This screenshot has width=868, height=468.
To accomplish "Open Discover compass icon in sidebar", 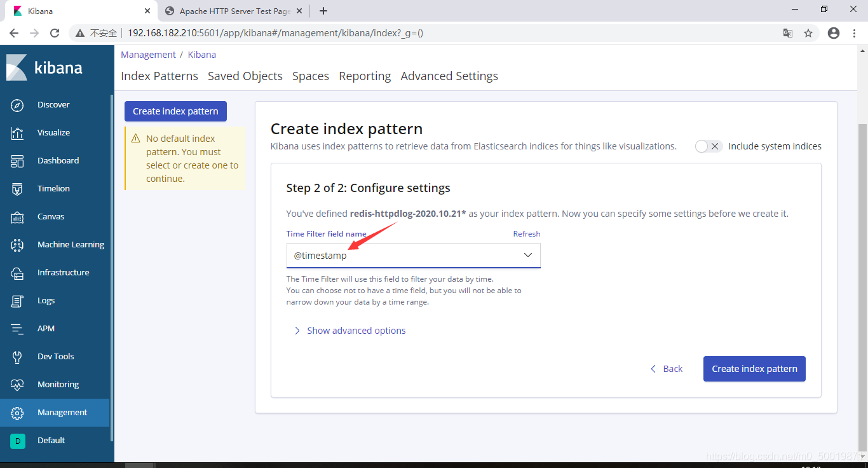I will pyautogui.click(x=17, y=105).
